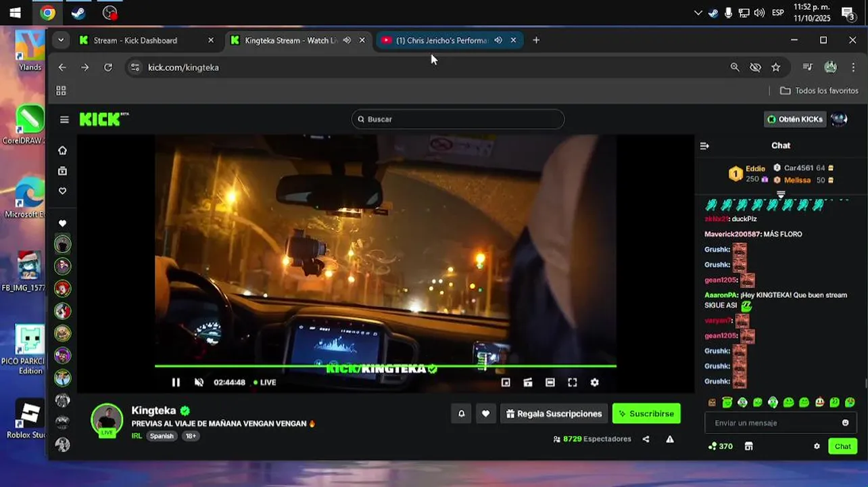Report the stream with warning triangle icon

point(670,439)
